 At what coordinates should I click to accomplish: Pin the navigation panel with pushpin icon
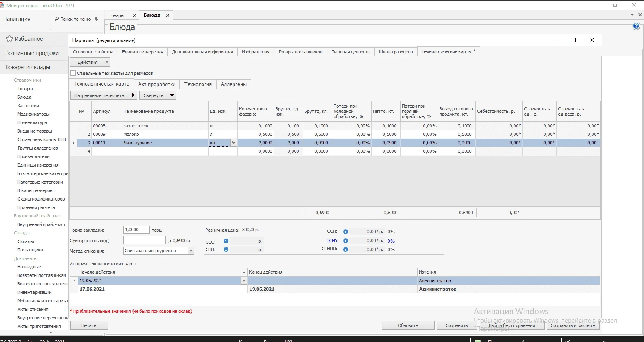(96, 19)
